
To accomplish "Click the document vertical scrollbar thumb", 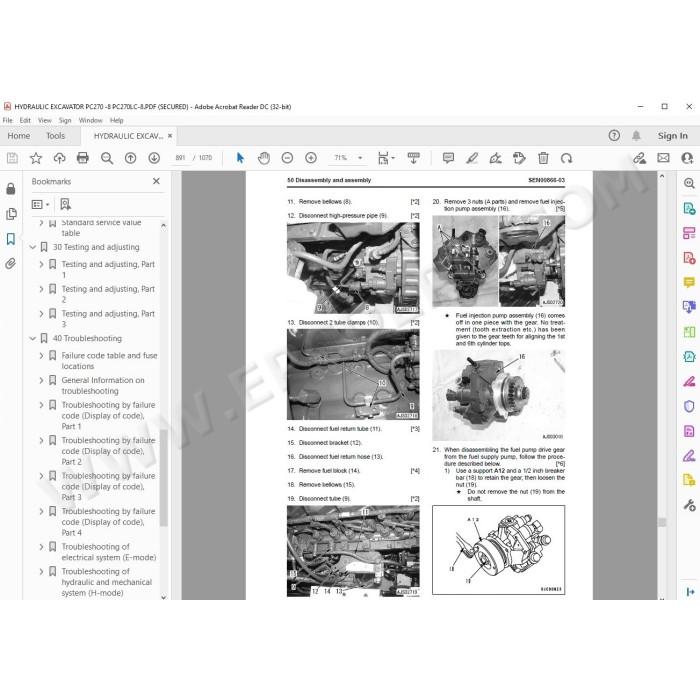I will [x=662, y=522].
